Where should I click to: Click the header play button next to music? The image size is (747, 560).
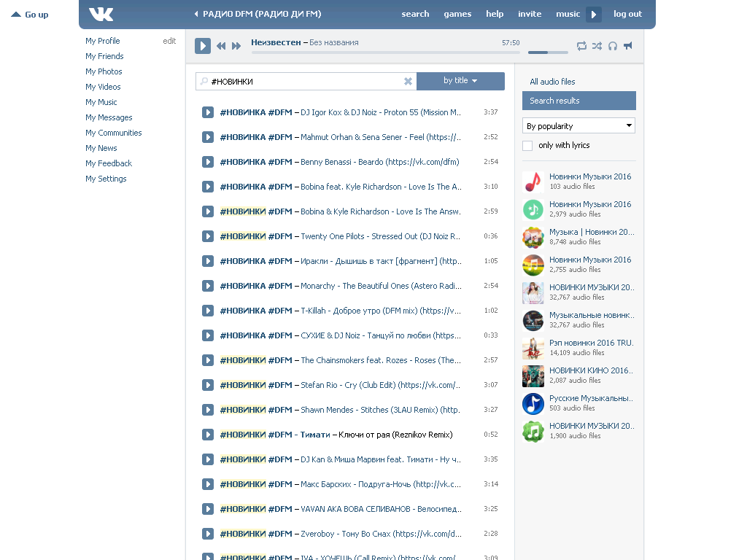(x=594, y=15)
